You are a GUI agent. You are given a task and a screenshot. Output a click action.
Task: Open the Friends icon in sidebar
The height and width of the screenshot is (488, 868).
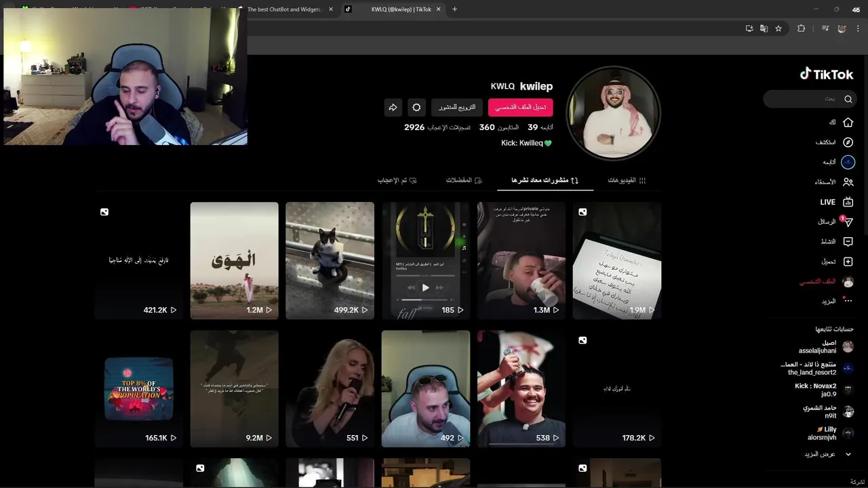click(x=848, y=182)
